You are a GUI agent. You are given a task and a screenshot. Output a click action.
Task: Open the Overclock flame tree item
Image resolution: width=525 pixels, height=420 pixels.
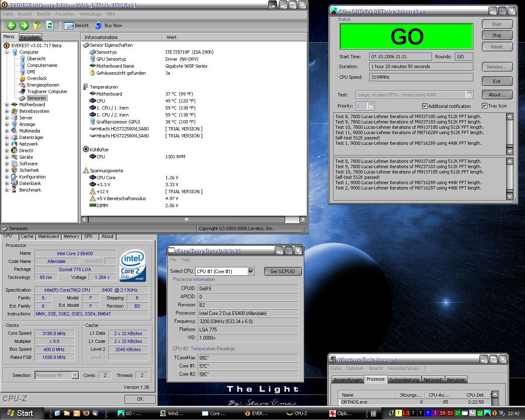point(33,78)
